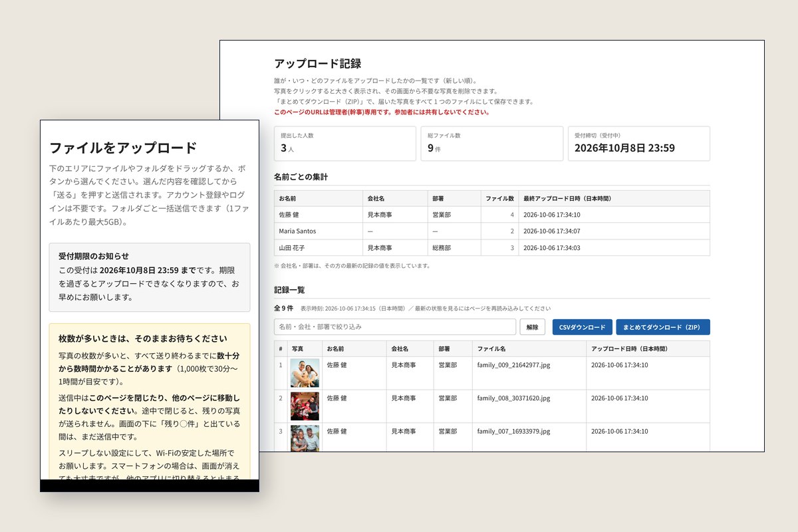Click timestamp 2026-10-06 17:34:07

tap(552, 231)
